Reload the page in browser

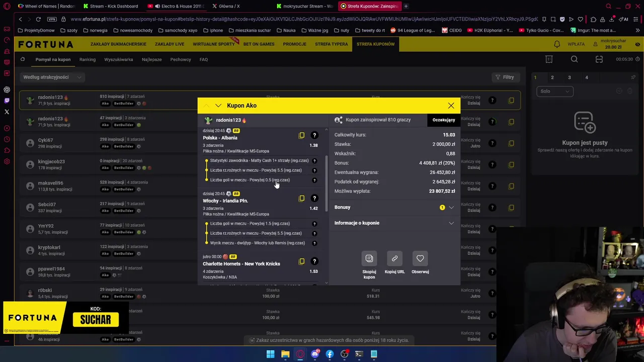(38, 19)
